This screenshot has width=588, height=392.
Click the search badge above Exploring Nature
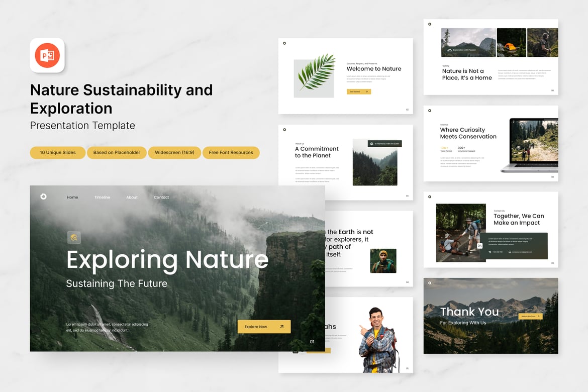(74, 237)
